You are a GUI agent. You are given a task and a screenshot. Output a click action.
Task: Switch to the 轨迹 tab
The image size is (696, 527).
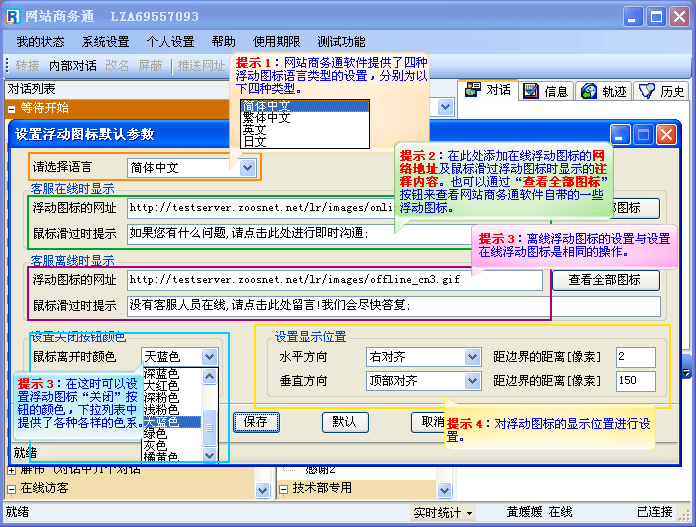pos(604,91)
